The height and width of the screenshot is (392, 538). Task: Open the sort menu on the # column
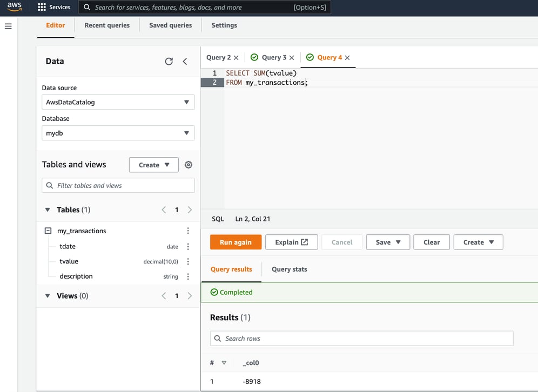point(224,363)
